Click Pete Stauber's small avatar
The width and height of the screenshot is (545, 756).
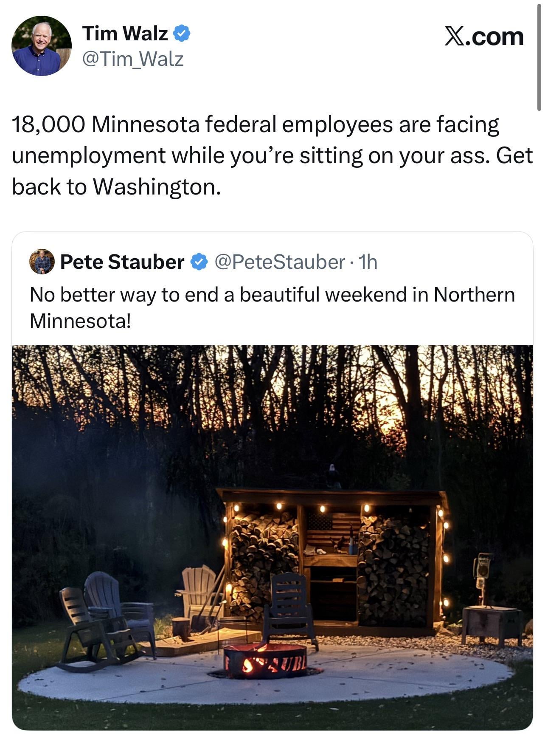point(42,262)
